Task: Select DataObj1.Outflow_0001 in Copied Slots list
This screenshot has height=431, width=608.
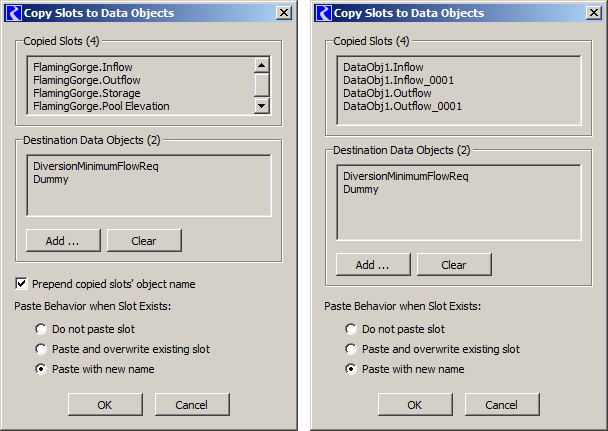Action: pos(402,106)
